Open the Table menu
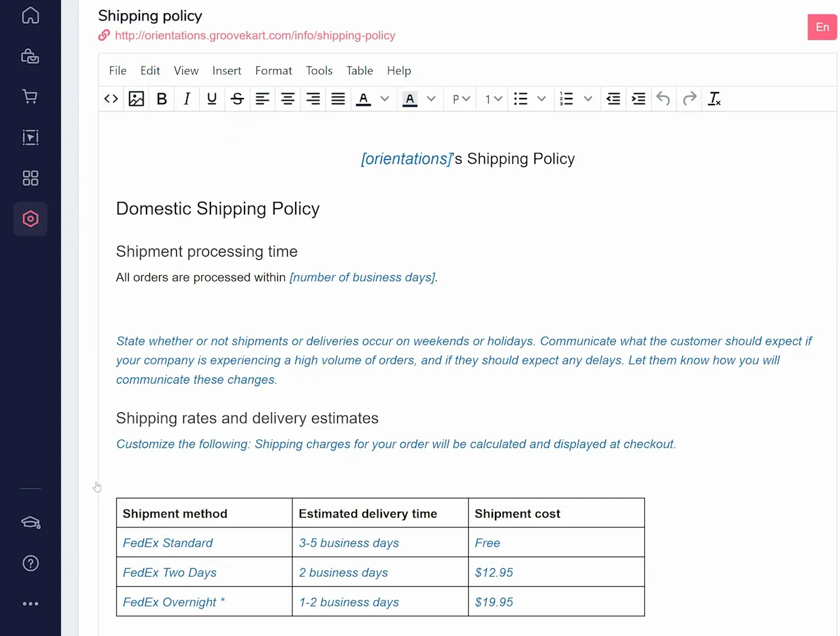This screenshot has width=840, height=636. click(x=360, y=70)
